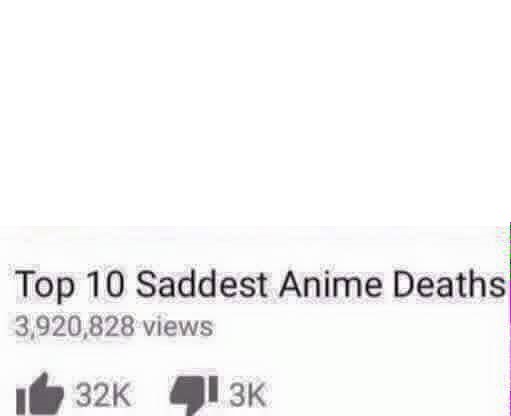Viewport: 511px width, 416px height.
Task: Click the 3K dislike count
Action: click(x=247, y=395)
